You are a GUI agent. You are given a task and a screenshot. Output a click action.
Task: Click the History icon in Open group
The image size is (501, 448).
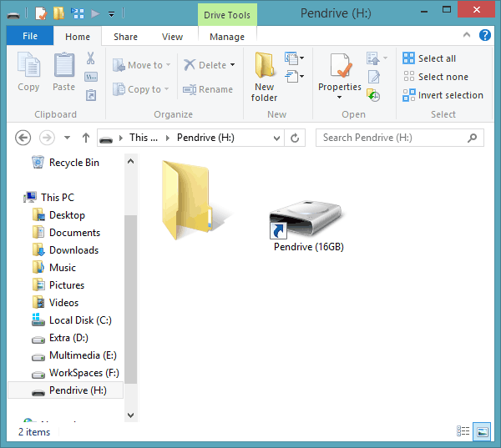click(x=373, y=95)
